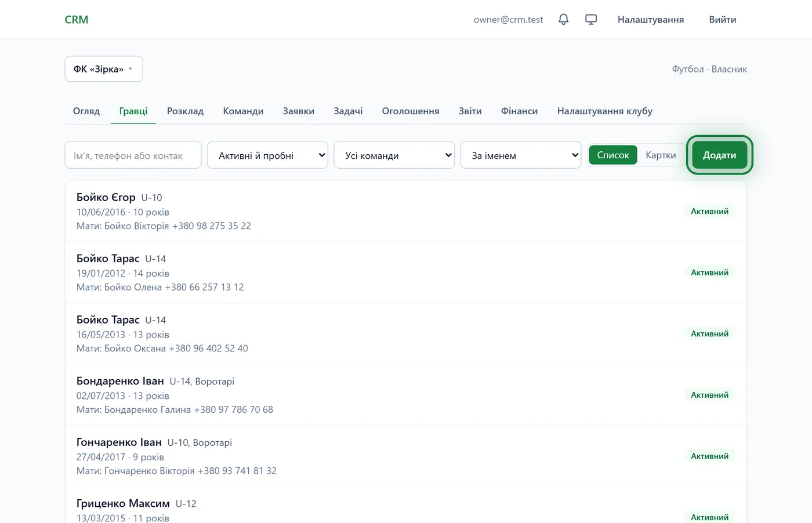812x523 pixels.
Task: Select the Гравці tab
Action: [133, 111]
